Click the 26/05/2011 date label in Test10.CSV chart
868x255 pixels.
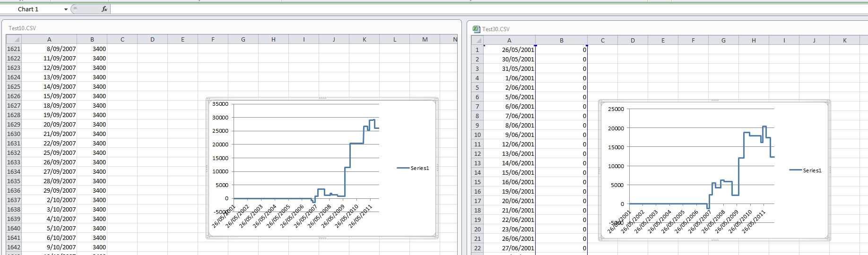click(x=361, y=216)
